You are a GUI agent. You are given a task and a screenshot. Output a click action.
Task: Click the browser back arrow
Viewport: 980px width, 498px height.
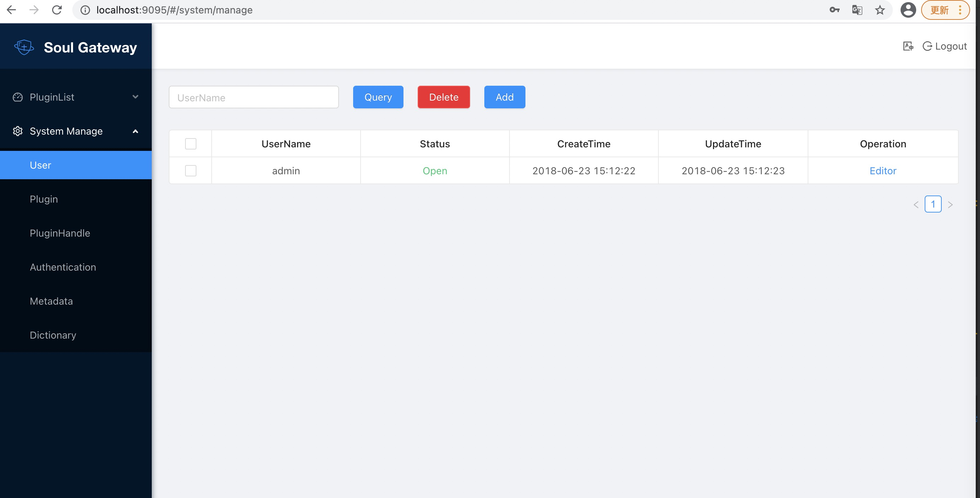click(11, 10)
